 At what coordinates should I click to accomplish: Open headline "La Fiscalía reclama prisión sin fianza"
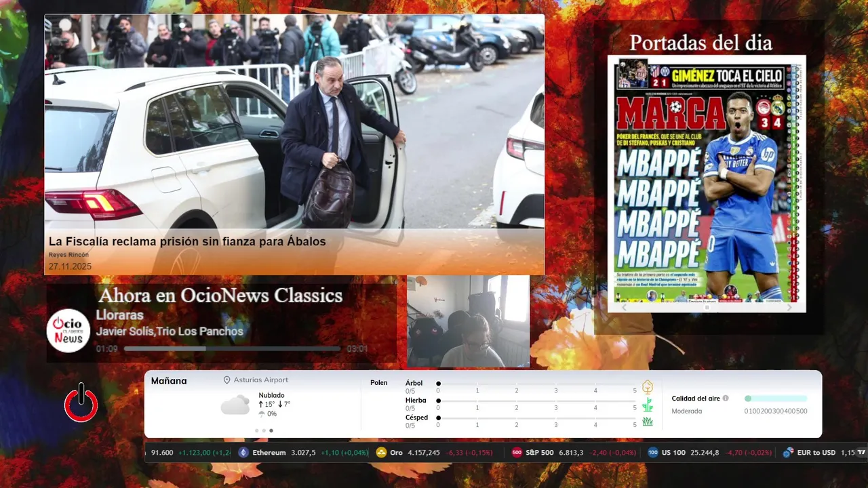tap(187, 241)
